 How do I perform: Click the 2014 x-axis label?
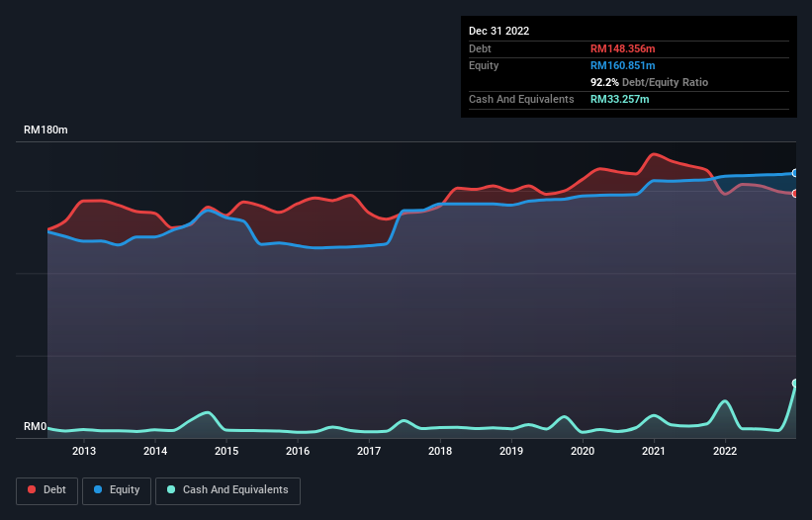(x=155, y=451)
